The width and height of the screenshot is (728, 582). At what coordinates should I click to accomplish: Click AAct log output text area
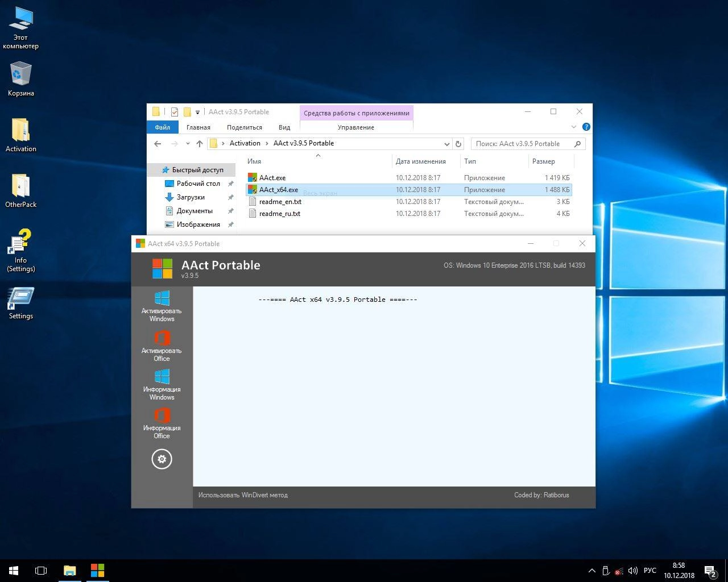point(394,386)
